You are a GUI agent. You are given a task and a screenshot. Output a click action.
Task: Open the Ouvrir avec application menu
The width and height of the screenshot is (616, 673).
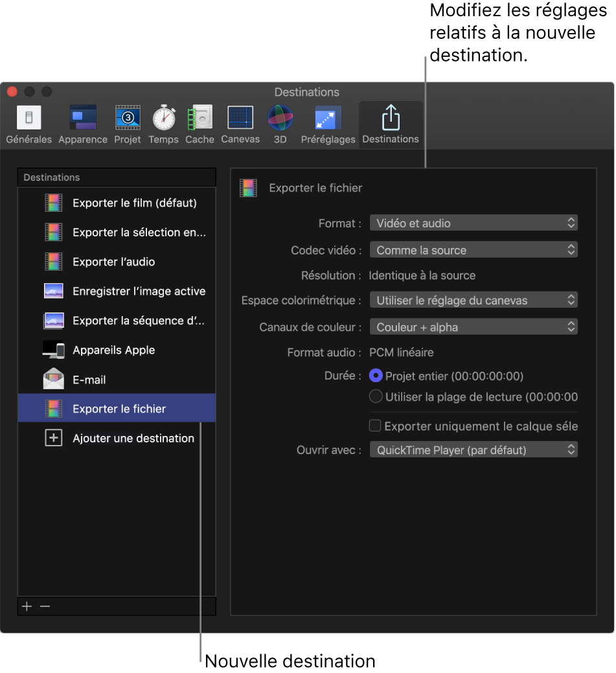pos(473,450)
